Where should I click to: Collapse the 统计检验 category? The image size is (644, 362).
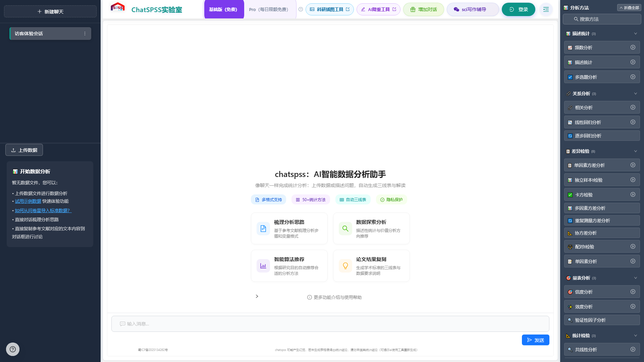tap(635, 336)
